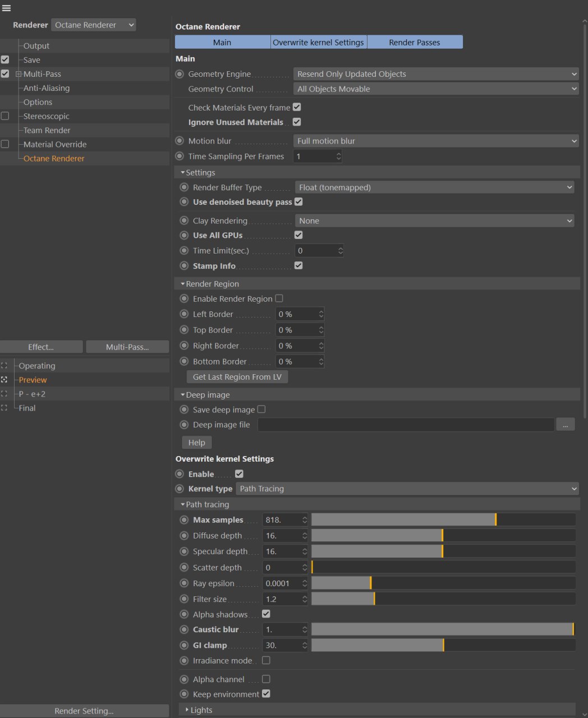588x718 pixels.
Task: Enable Render Region checkbox
Action: [279, 298]
